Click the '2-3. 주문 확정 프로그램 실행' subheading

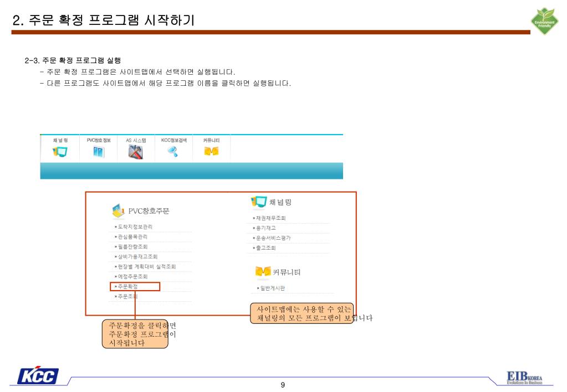pyautogui.click(x=73, y=60)
